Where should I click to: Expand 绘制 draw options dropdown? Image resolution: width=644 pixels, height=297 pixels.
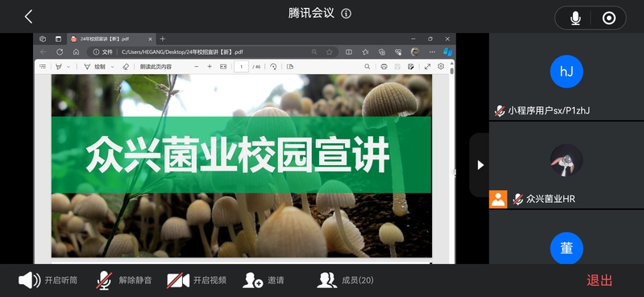pyautogui.click(x=112, y=67)
